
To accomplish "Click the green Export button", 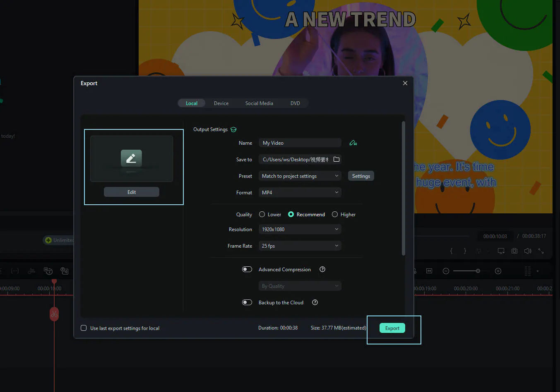I will pyautogui.click(x=392, y=328).
